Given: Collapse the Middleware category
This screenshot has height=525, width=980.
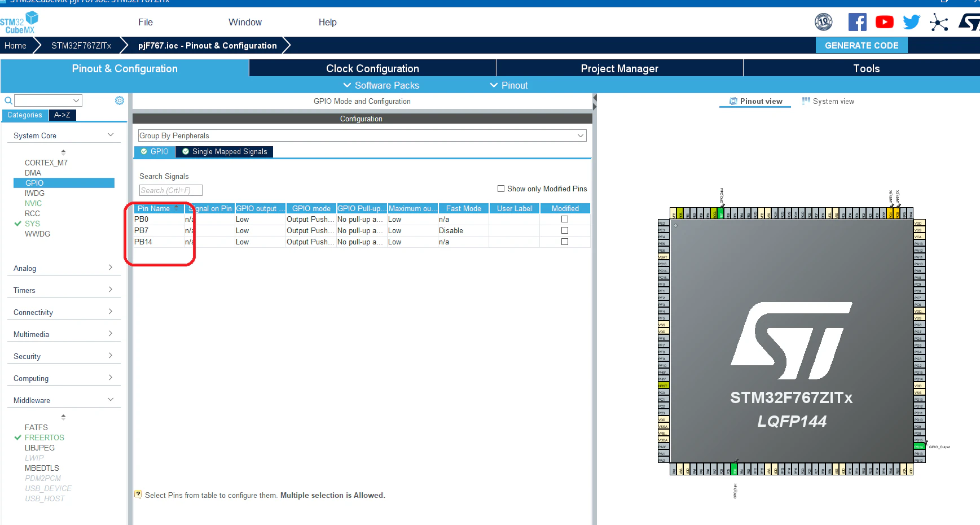Looking at the screenshot, I should [111, 400].
